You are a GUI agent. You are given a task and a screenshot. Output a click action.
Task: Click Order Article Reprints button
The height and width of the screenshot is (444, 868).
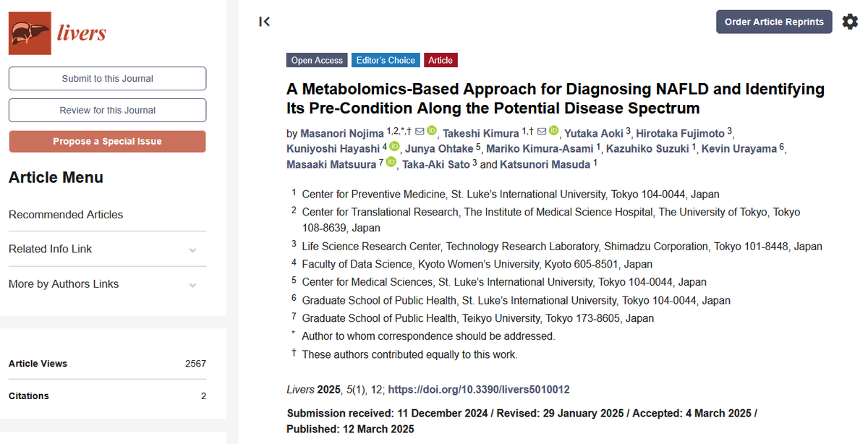(x=774, y=22)
